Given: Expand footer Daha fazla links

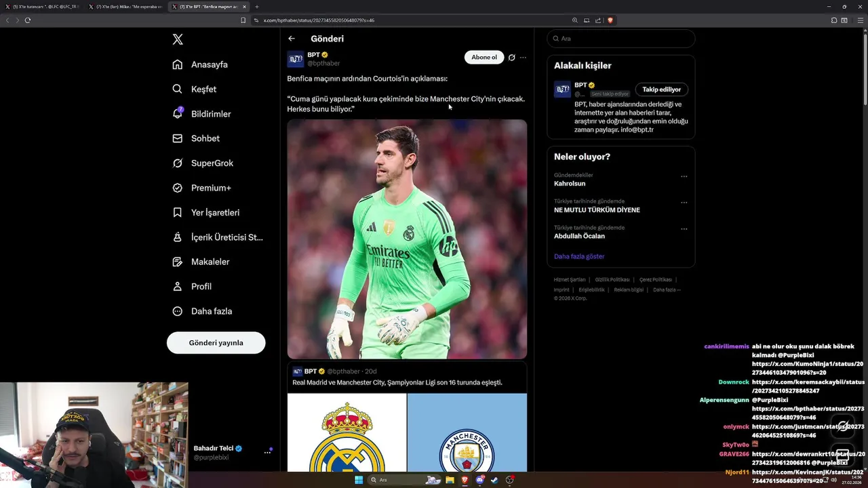Looking at the screenshot, I should pyautogui.click(x=667, y=289).
